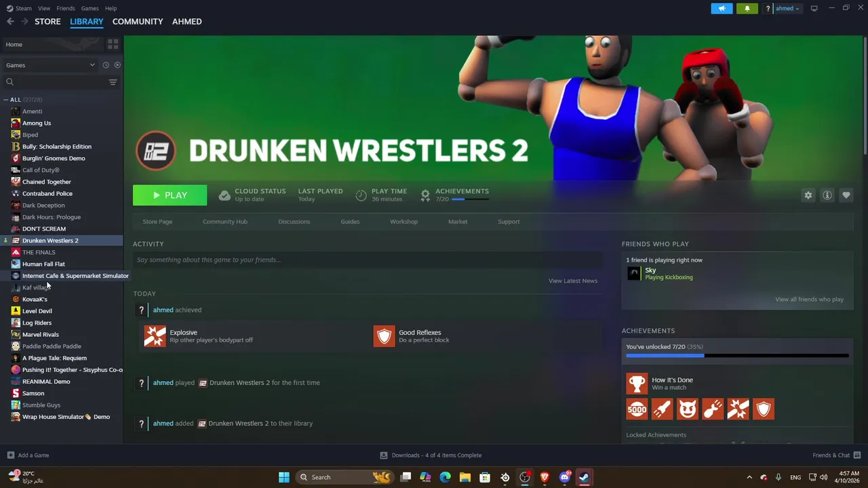This screenshot has width=868, height=488.
Task: Click Home in the left sidebar
Action: pos(14,44)
